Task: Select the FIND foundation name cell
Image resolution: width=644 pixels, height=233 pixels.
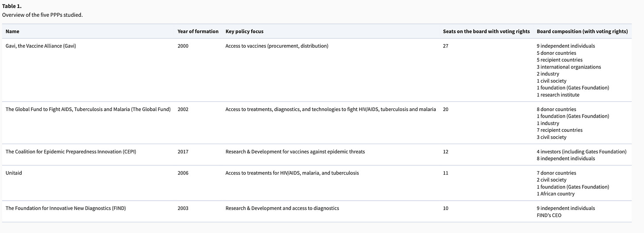Action: 65,208
